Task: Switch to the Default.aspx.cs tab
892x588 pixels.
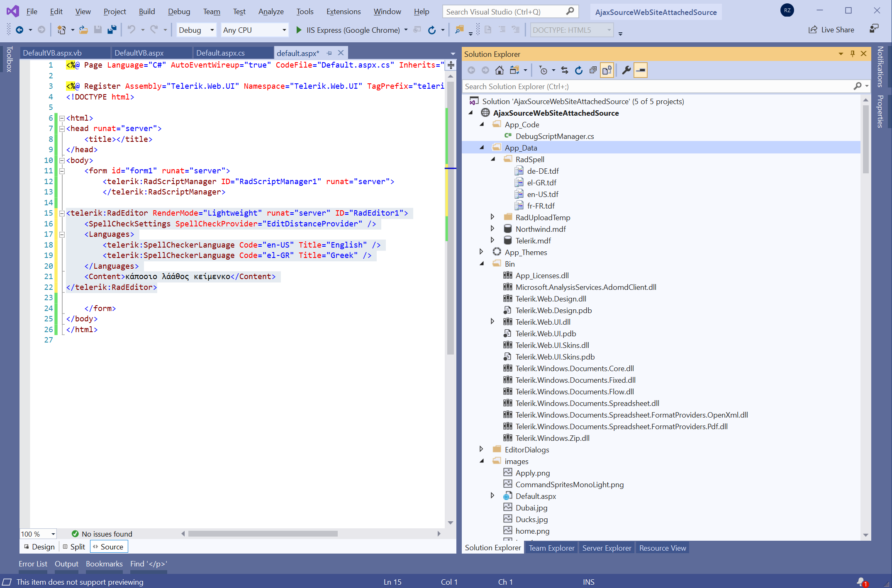Action: pos(220,53)
